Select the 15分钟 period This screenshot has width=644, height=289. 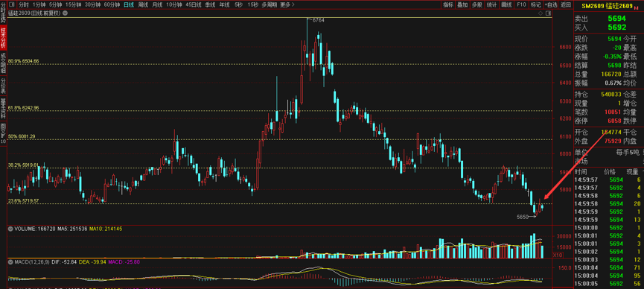(x=73, y=5)
